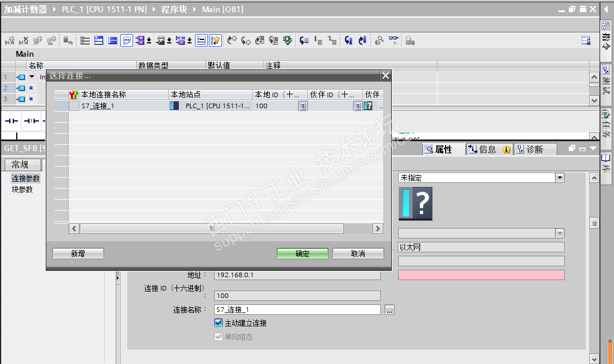Click dialog scrollbar left arrow

(74, 229)
